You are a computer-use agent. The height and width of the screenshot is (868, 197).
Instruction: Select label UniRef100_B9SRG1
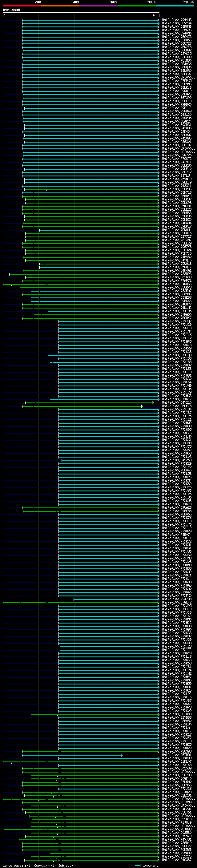click(x=177, y=125)
